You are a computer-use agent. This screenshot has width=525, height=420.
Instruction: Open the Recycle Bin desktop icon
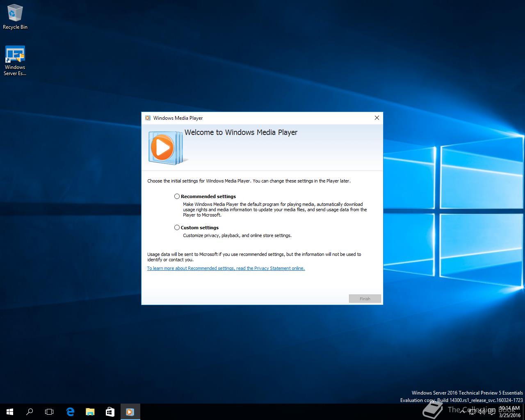click(x=15, y=17)
